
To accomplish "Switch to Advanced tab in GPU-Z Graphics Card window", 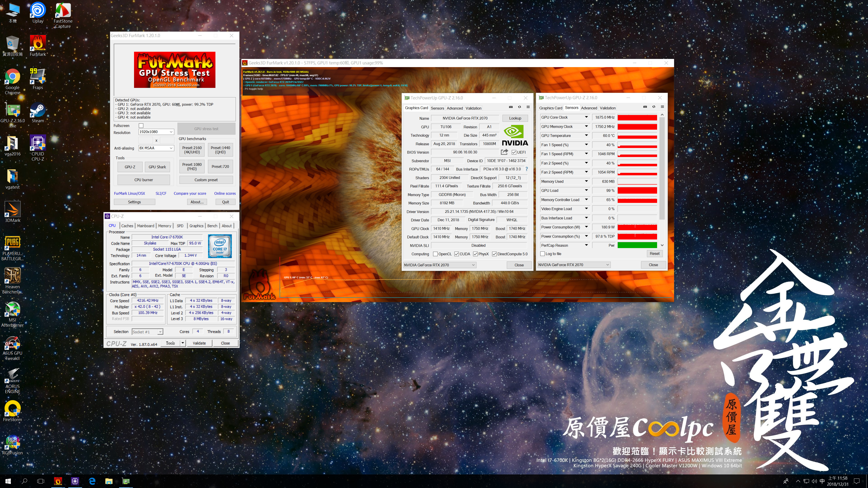I will [455, 108].
